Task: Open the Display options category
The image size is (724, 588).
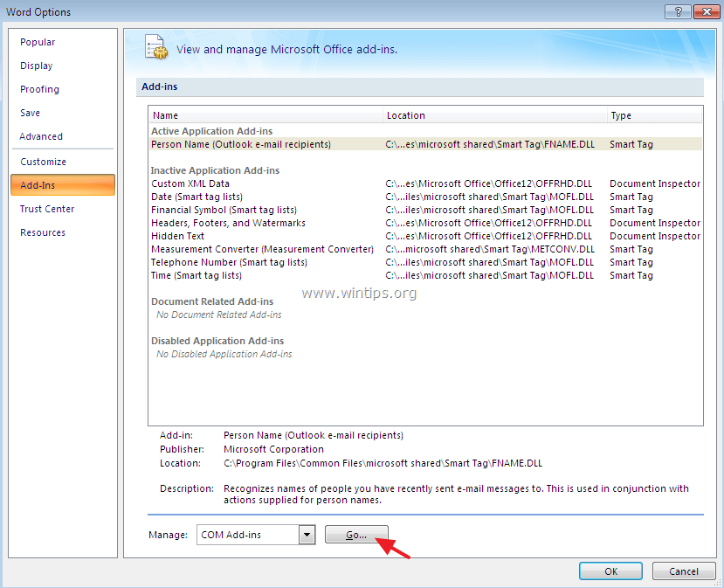Action: coord(37,66)
